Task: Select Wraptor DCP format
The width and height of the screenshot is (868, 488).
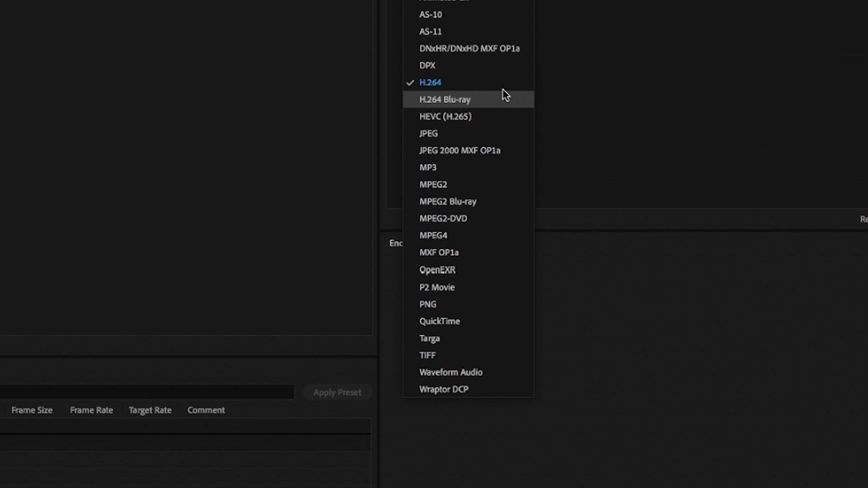Action: click(468, 389)
